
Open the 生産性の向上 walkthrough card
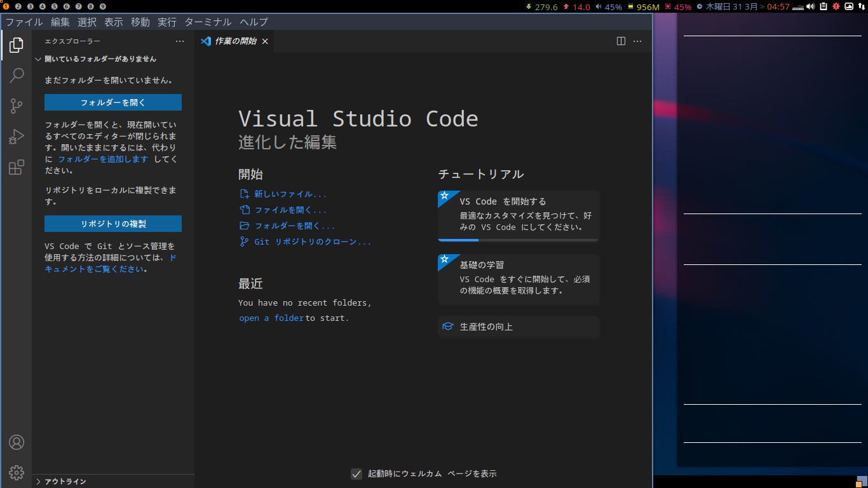point(519,327)
